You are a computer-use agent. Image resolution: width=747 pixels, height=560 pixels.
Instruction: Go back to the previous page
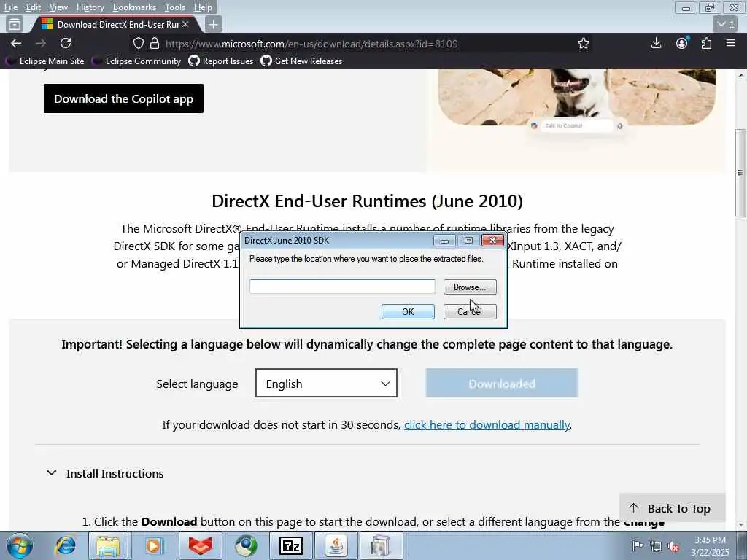(x=16, y=43)
